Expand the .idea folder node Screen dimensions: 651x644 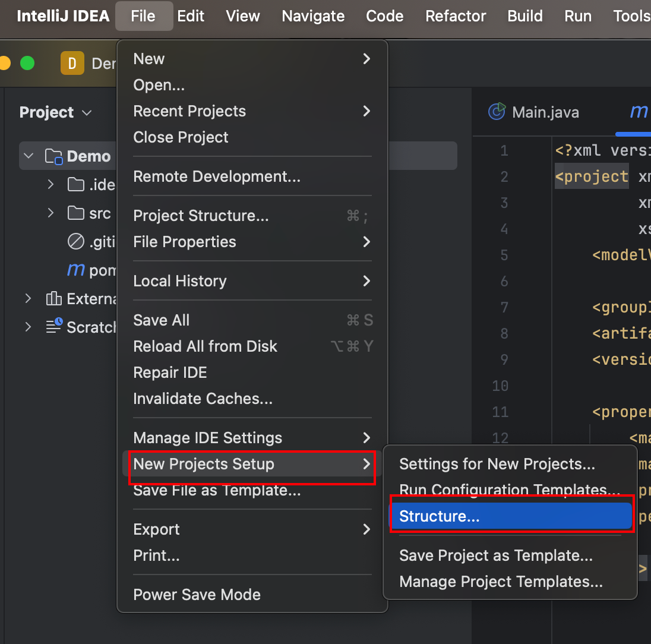pos(51,185)
